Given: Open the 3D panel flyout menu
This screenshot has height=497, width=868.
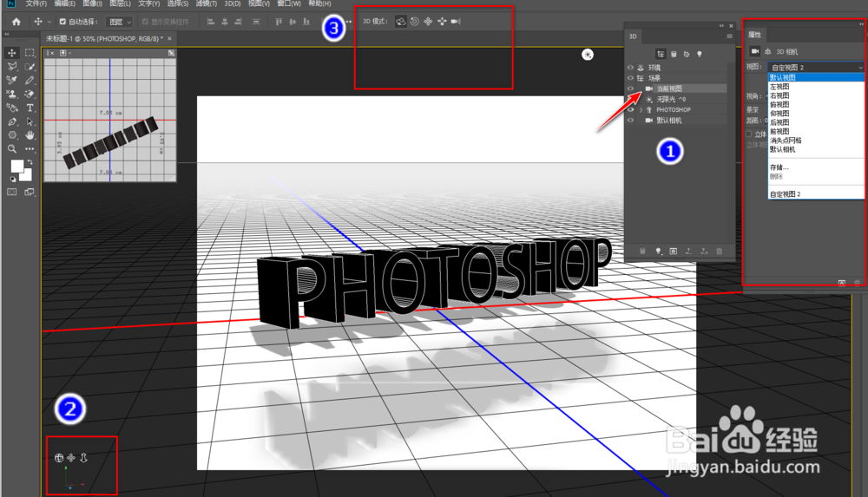Looking at the screenshot, I should [729, 36].
